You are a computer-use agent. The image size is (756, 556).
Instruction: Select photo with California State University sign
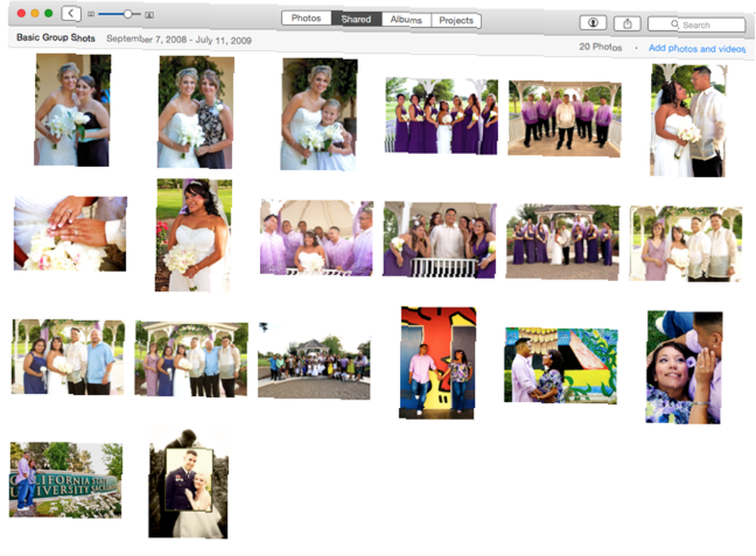66,480
